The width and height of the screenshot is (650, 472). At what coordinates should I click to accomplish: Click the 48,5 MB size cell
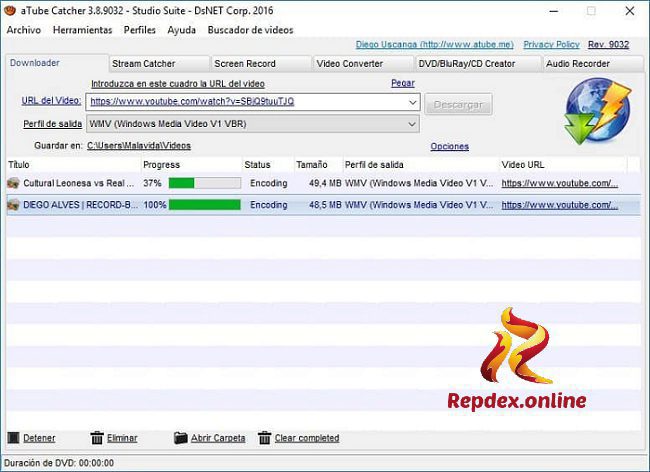(x=325, y=205)
